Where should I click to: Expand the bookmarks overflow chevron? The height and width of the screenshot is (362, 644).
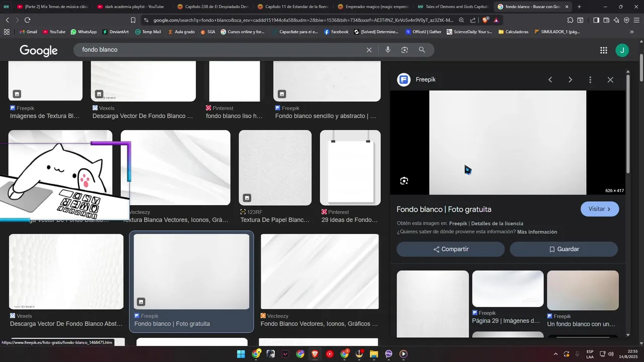pyautogui.click(x=632, y=32)
